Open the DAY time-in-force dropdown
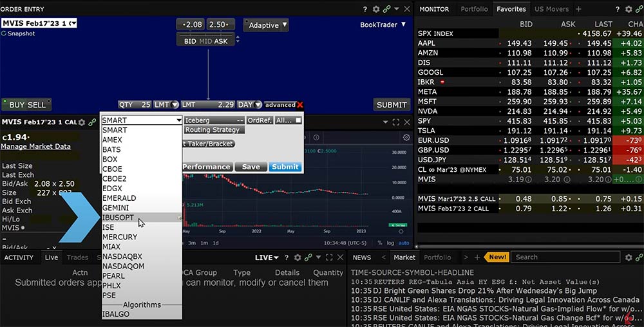 pyautogui.click(x=249, y=104)
